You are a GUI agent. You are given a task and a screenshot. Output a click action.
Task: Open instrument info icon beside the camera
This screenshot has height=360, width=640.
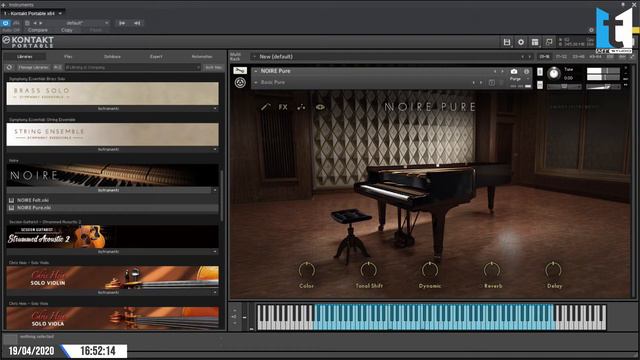[x=526, y=71]
